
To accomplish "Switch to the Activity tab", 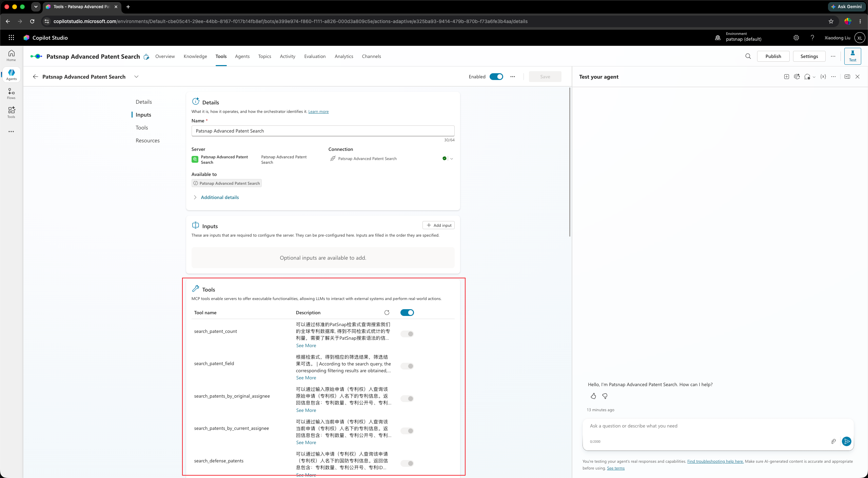I will coord(288,56).
